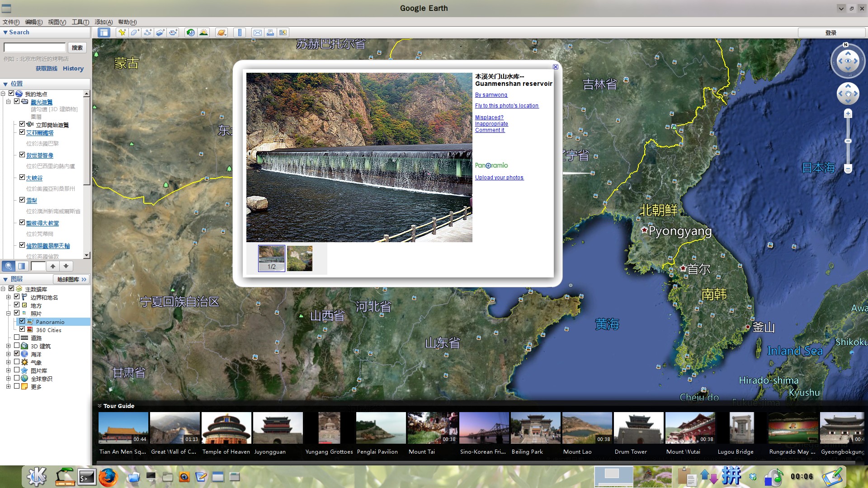Screen dimensions: 868x488
Task: Collapse the Search panel triangle
Action: coord(5,33)
